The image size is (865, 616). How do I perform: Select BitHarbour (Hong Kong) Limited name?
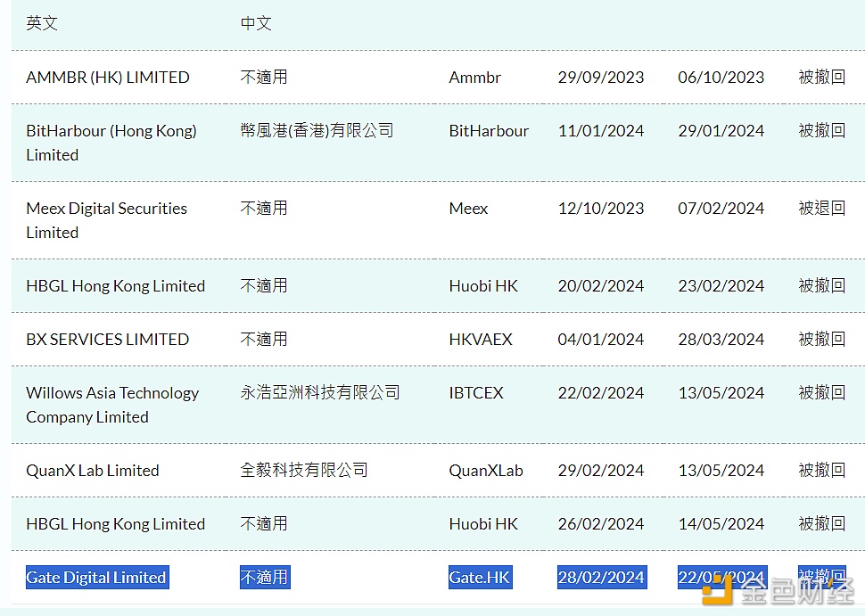(111, 143)
